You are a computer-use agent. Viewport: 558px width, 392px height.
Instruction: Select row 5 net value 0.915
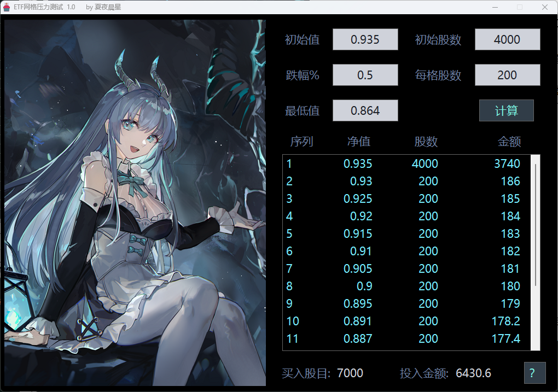(358, 233)
